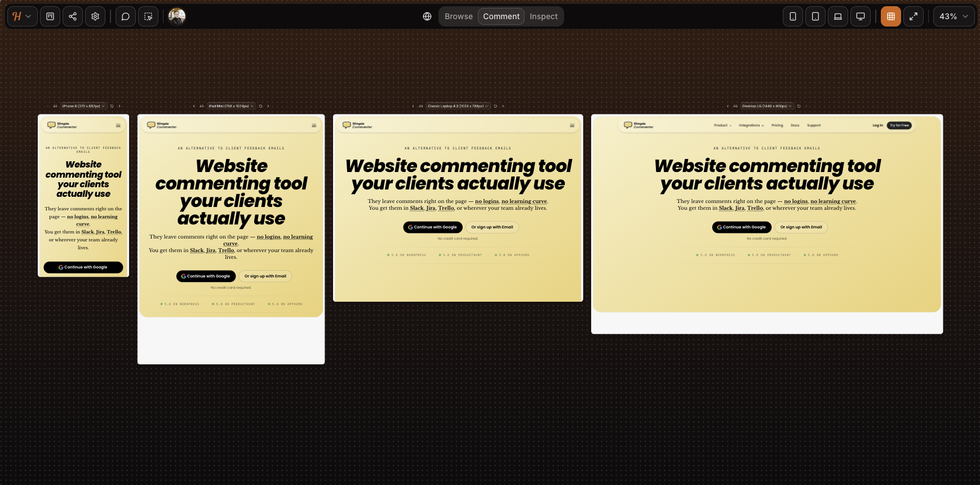Click Log in in the desktop frame
Image resolution: width=980 pixels, height=485 pixels.
point(877,125)
